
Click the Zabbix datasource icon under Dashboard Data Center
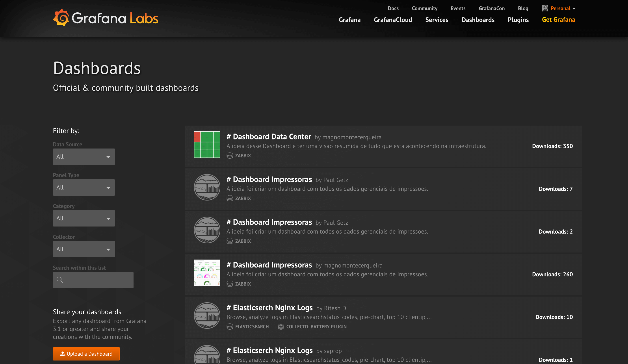point(230,156)
